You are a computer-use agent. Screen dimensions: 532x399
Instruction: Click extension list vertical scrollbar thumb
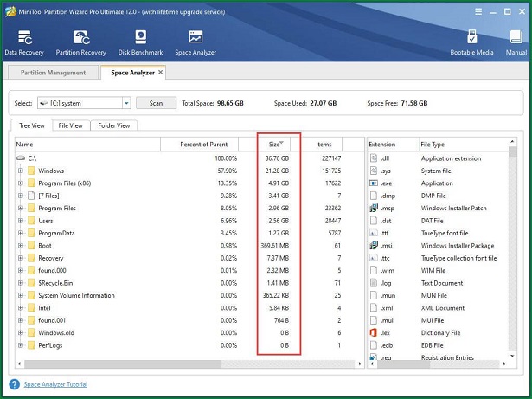(x=513, y=151)
